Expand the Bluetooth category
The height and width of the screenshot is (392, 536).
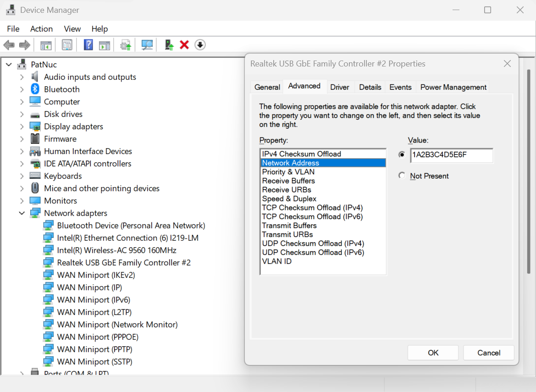pyautogui.click(x=22, y=89)
